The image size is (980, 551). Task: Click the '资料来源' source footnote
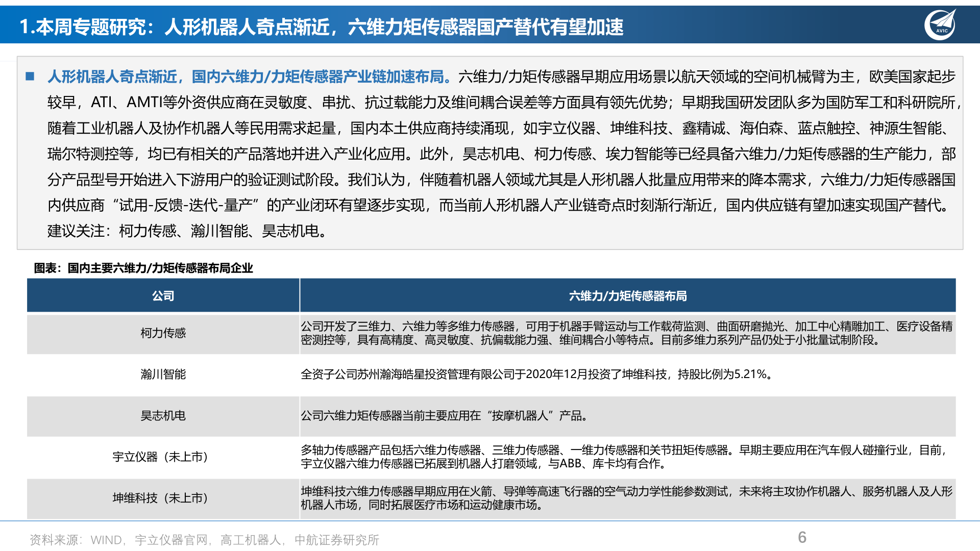tap(204, 540)
